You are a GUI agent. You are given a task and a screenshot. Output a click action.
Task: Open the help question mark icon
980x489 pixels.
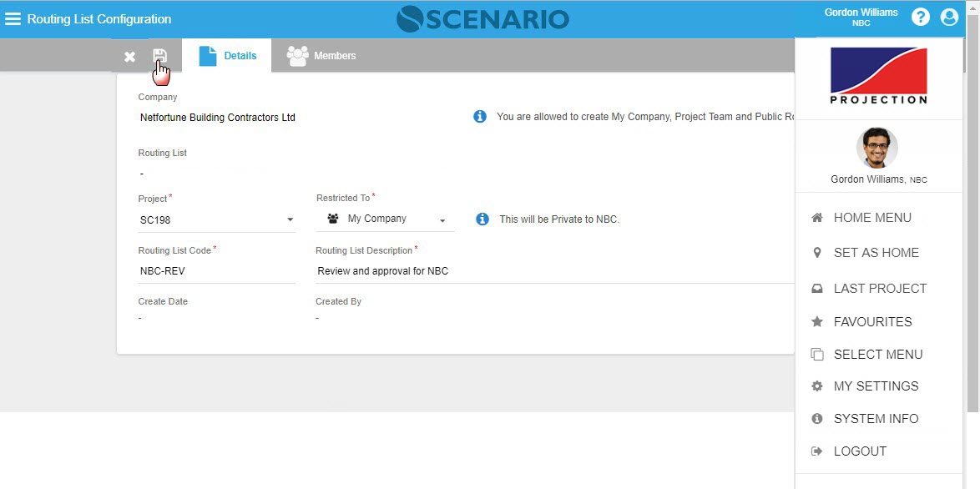(920, 18)
